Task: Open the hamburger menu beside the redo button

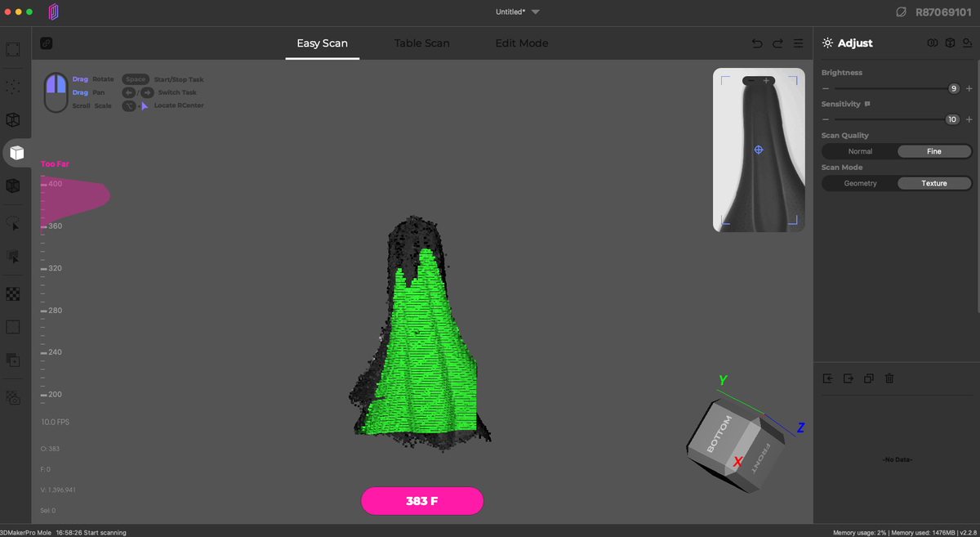Action: (x=798, y=43)
